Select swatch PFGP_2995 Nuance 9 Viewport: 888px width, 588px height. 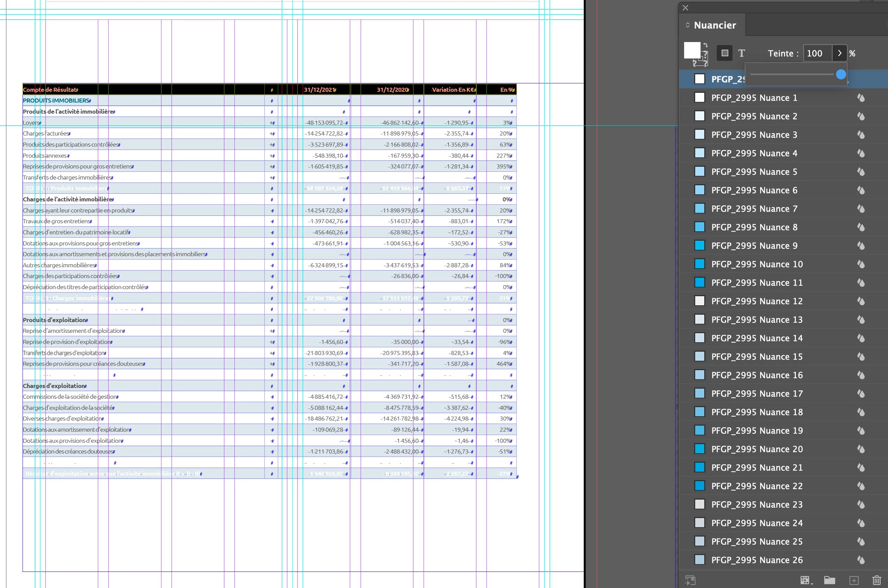754,246
